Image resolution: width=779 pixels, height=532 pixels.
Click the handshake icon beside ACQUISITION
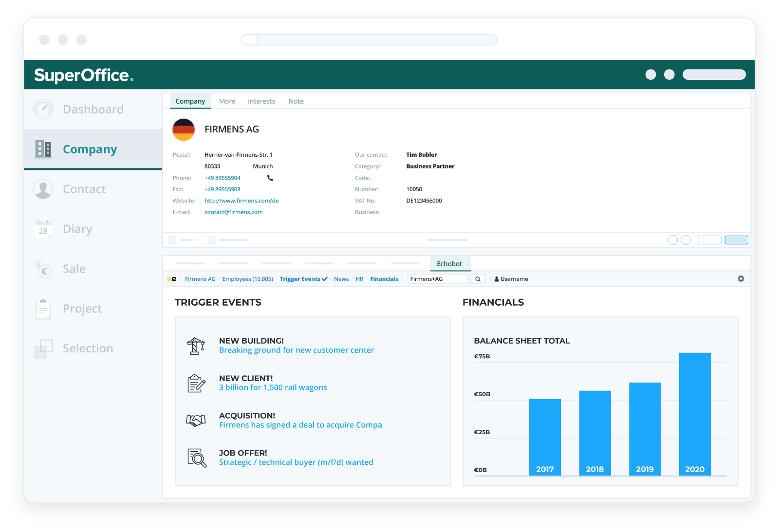tap(197, 421)
